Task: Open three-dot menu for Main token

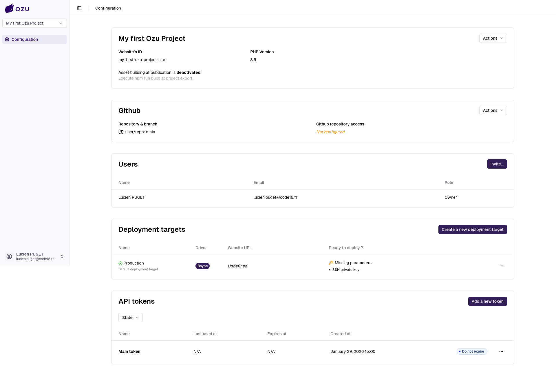Action: (501, 351)
